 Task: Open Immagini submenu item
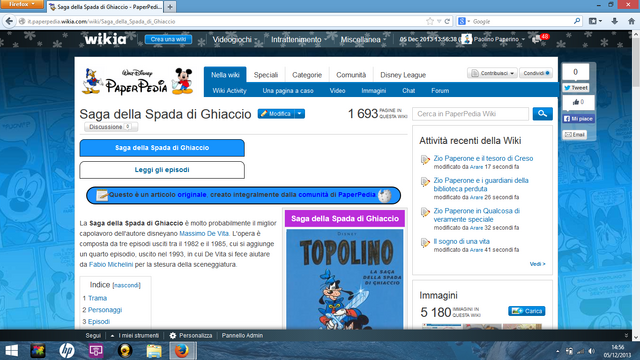(373, 91)
